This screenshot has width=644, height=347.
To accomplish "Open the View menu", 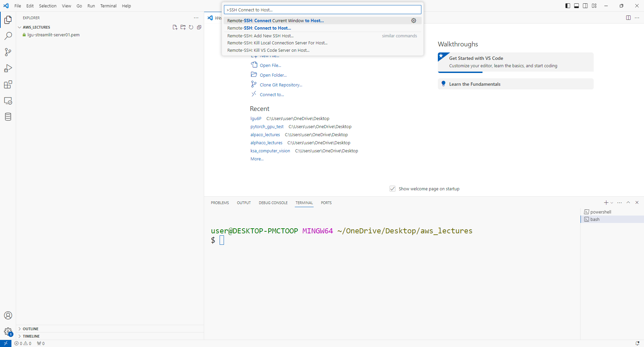I will click(66, 6).
